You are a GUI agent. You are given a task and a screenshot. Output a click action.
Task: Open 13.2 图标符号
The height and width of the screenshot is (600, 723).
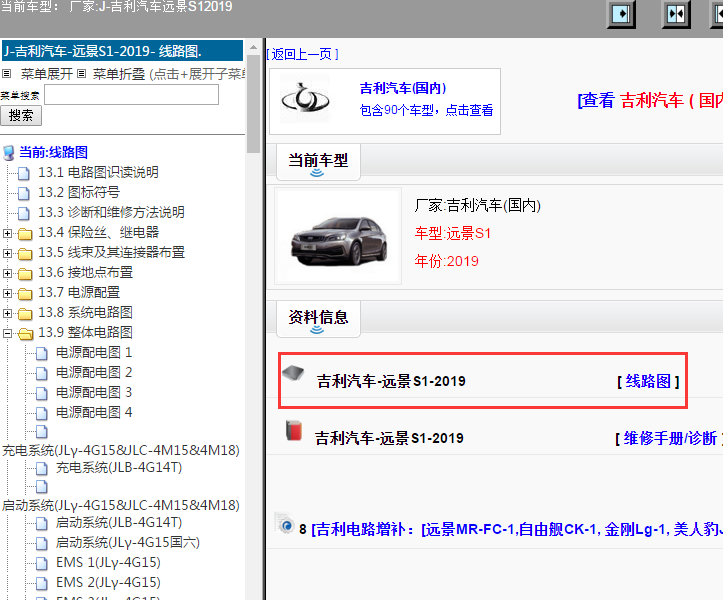pos(79,192)
